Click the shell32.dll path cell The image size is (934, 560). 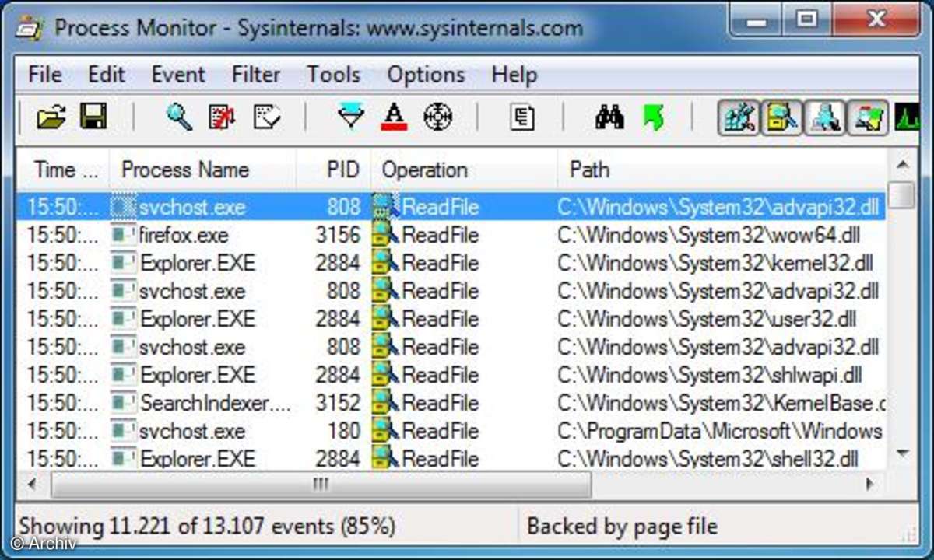[x=708, y=459]
